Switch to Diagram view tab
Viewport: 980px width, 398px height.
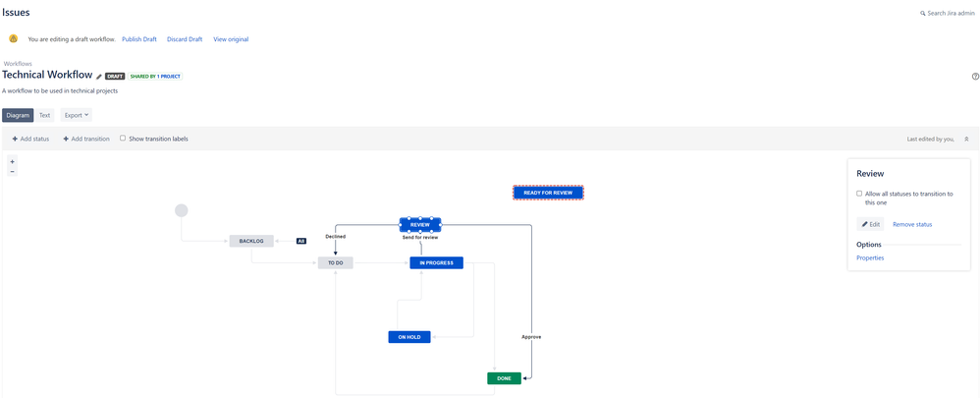coord(18,115)
